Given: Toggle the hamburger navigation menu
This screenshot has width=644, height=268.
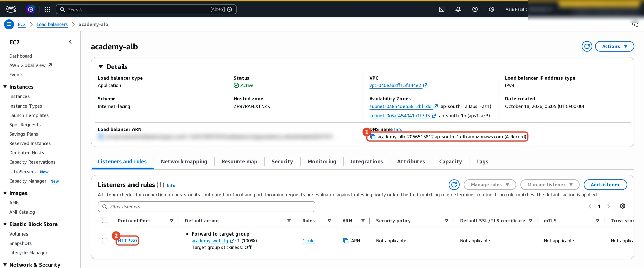Looking at the screenshot, I should click(9, 24).
